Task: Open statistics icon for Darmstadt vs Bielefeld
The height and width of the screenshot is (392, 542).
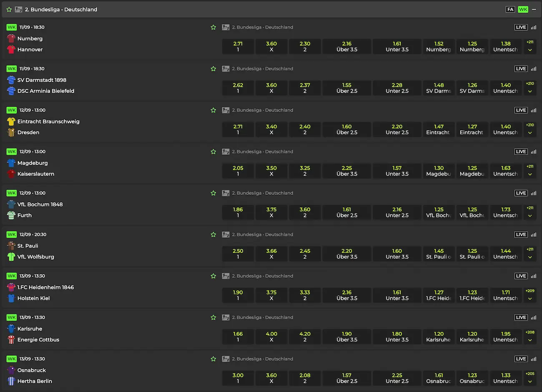Action: [x=534, y=68]
